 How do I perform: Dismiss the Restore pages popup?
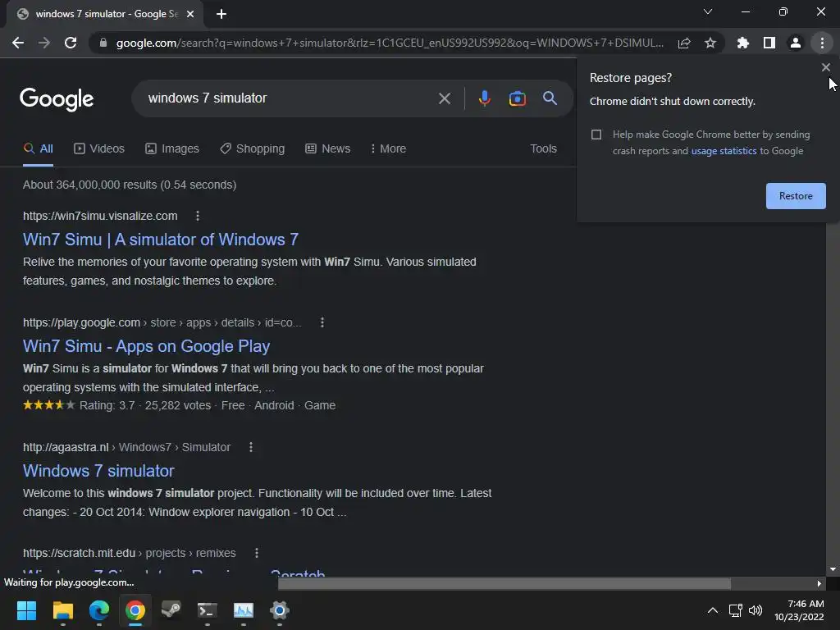pos(825,67)
